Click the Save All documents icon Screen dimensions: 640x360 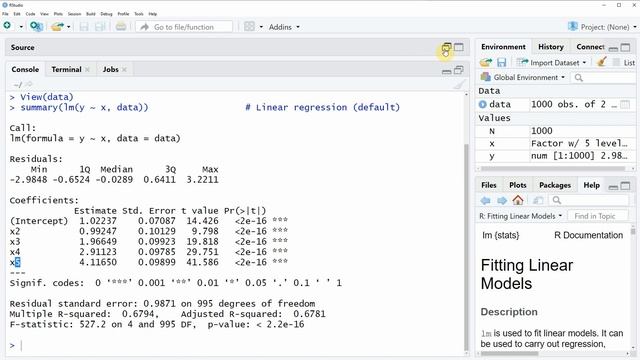(x=100, y=27)
